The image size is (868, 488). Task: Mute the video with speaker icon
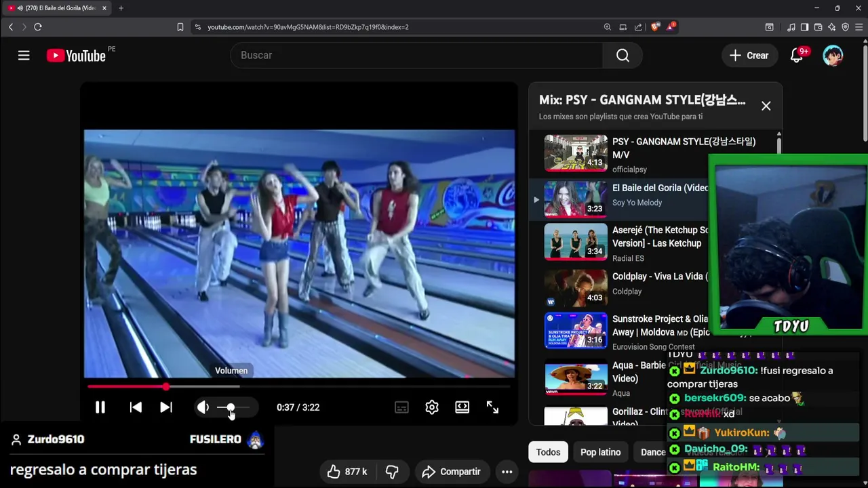[x=203, y=407]
